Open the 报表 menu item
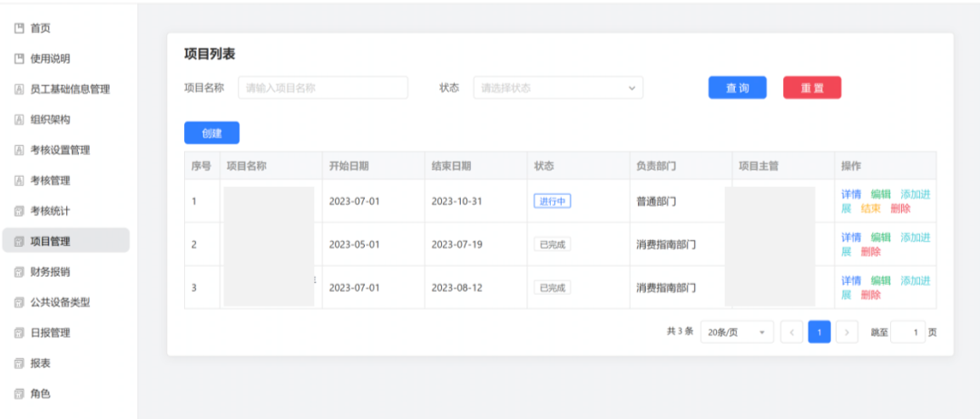 65,363
